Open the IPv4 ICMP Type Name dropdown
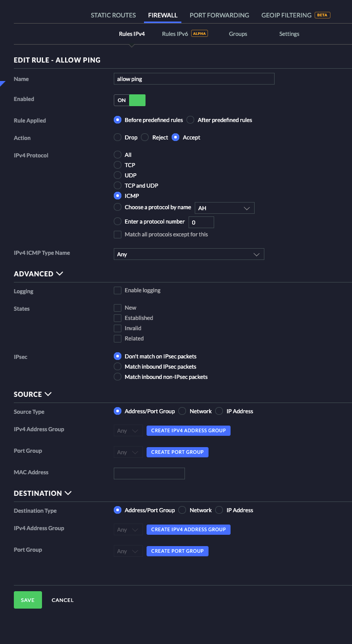The width and height of the screenshot is (352, 644). point(189,254)
